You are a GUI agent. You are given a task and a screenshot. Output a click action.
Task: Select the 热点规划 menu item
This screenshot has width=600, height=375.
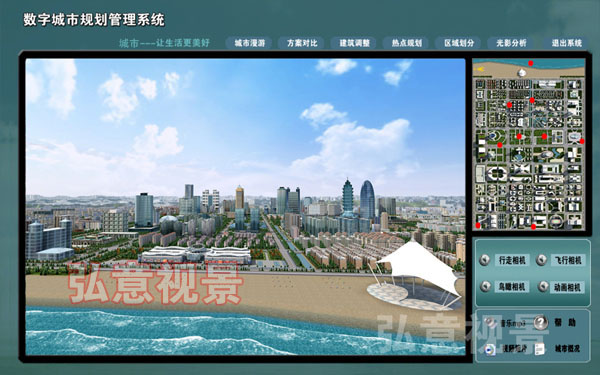406,43
